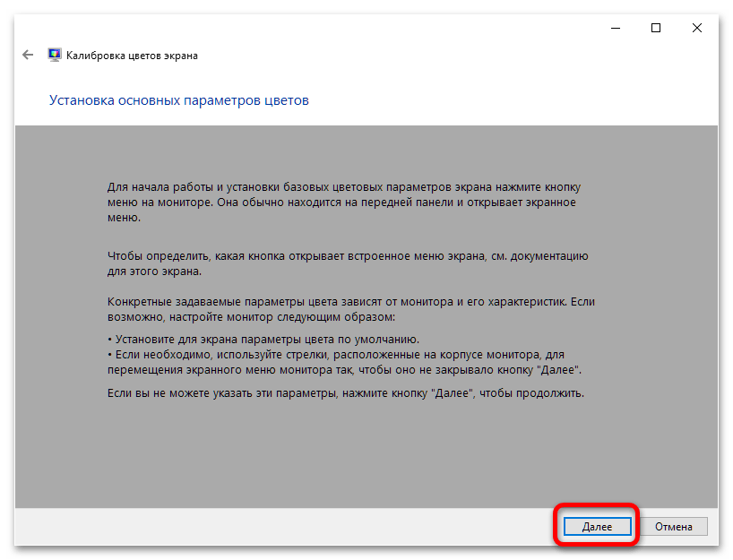Cancel calibration with the Отмена button

(x=673, y=526)
